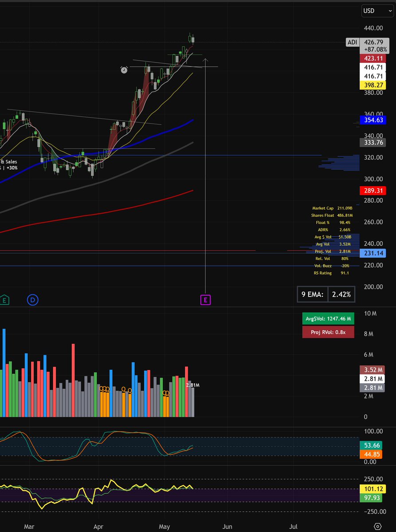
Task: Click 320.00 on the price axis
Action: coord(373,157)
